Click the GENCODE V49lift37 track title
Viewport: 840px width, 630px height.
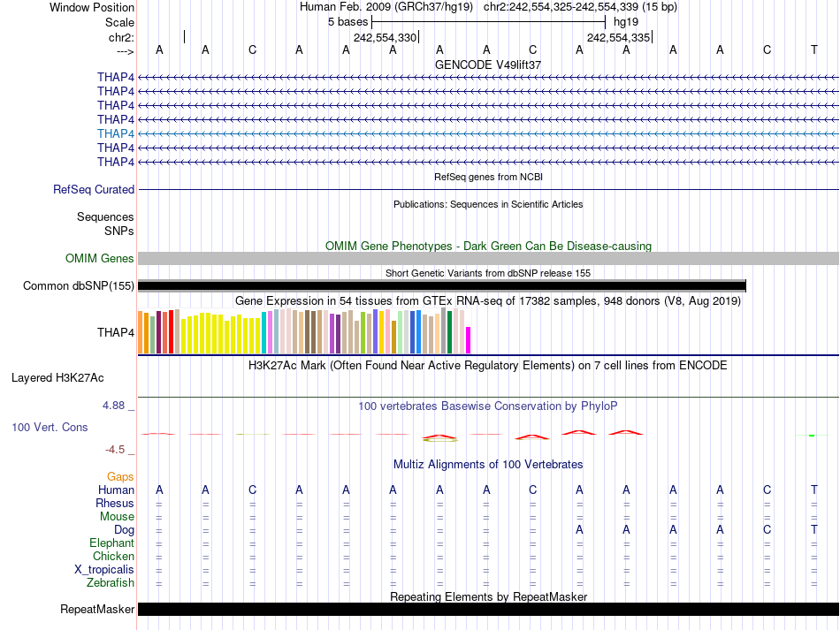[488, 65]
